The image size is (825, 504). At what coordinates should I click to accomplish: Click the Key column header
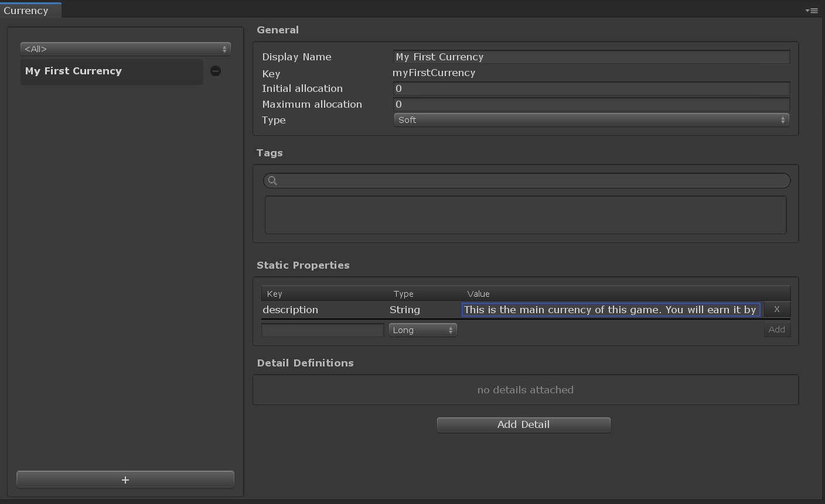pyautogui.click(x=274, y=294)
